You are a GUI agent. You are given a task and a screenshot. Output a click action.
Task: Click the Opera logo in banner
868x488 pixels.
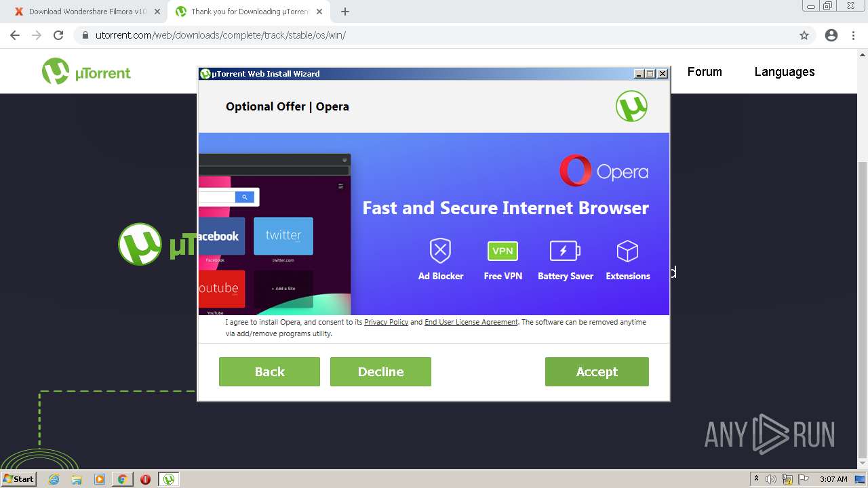[604, 171]
